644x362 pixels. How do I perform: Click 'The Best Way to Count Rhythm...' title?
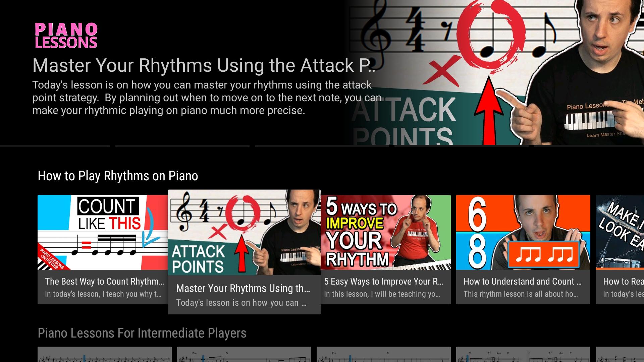coord(104,282)
